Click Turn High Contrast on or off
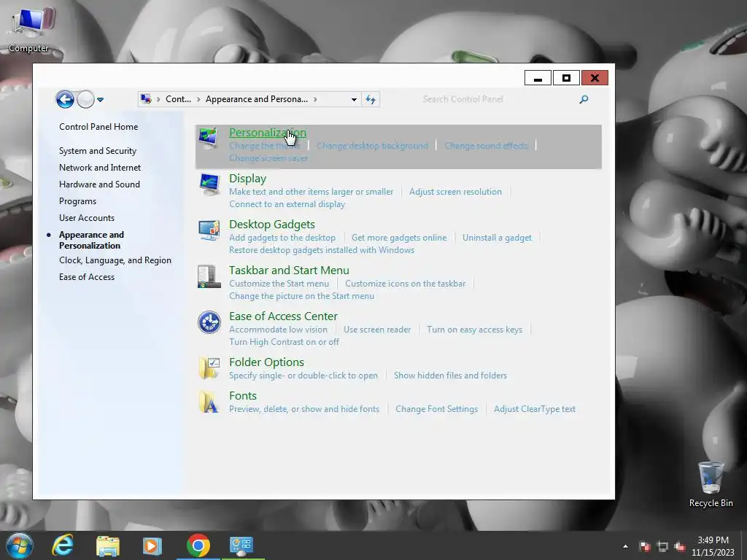The width and height of the screenshot is (747, 560). (284, 342)
